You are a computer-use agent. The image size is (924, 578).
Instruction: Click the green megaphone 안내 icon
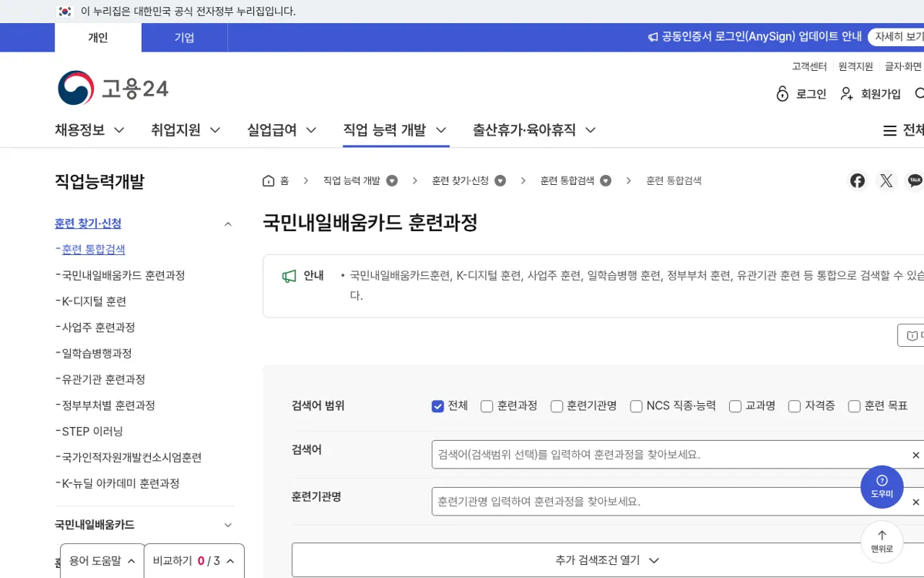click(289, 276)
